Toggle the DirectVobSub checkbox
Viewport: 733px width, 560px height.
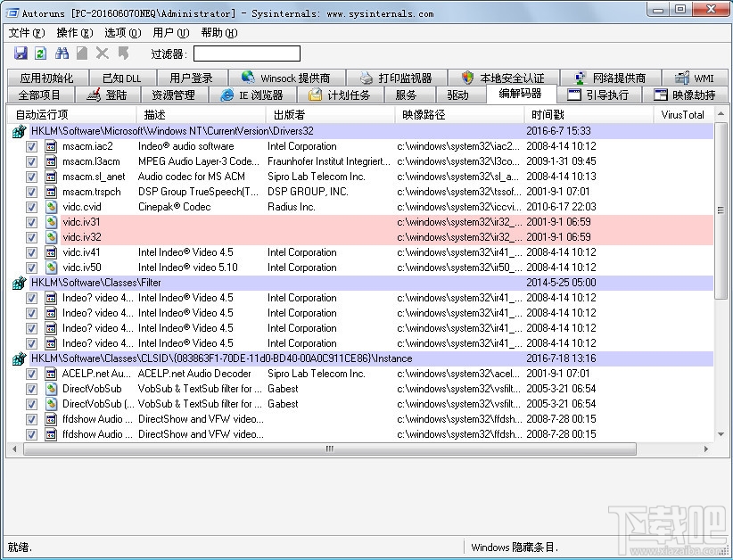point(31,389)
